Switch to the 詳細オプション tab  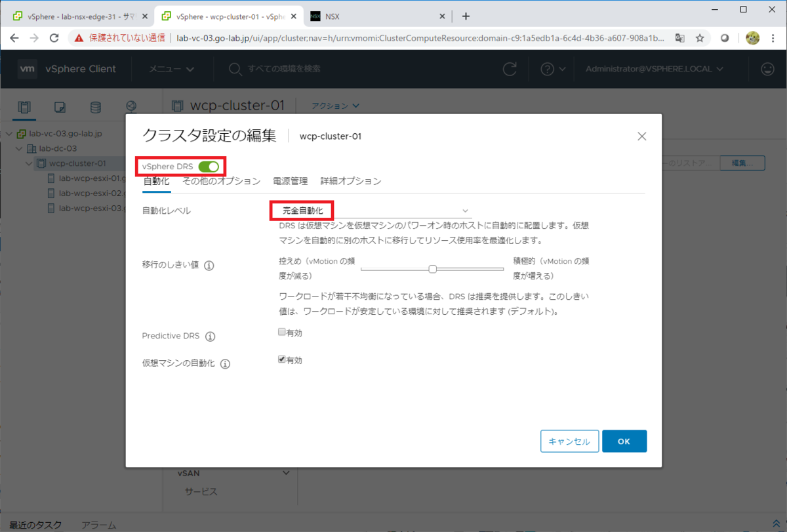pos(351,181)
